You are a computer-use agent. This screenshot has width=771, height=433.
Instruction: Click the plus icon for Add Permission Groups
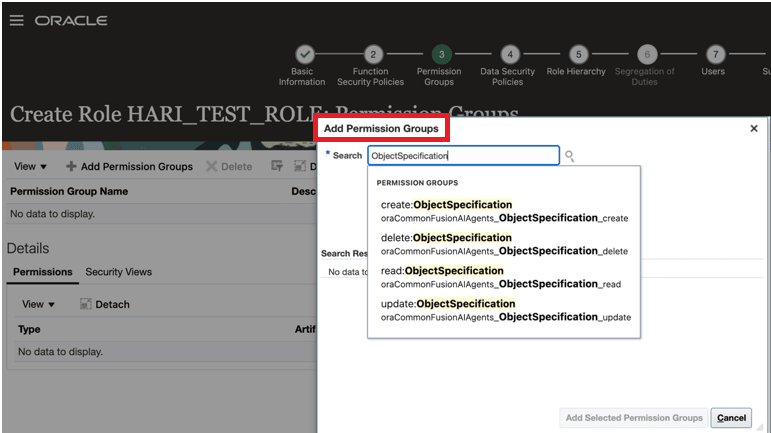point(71,166)
